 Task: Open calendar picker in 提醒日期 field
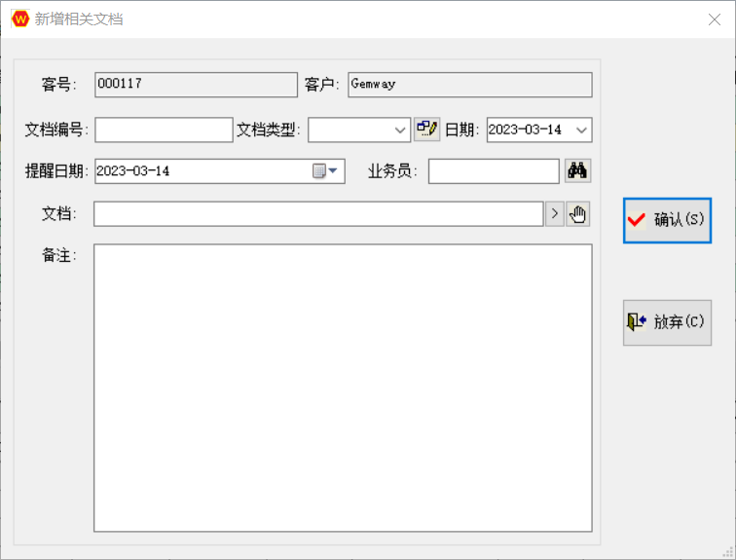pos(325,170)
